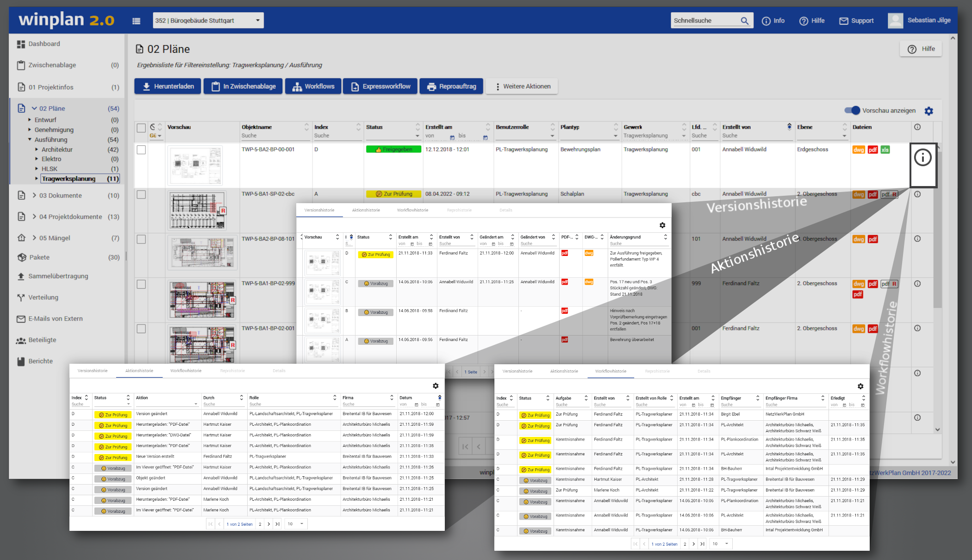Expand 03 Dokumente in sidebar
Screen dimensions: 972x560
pyautogui.click(x=34, y=195)
